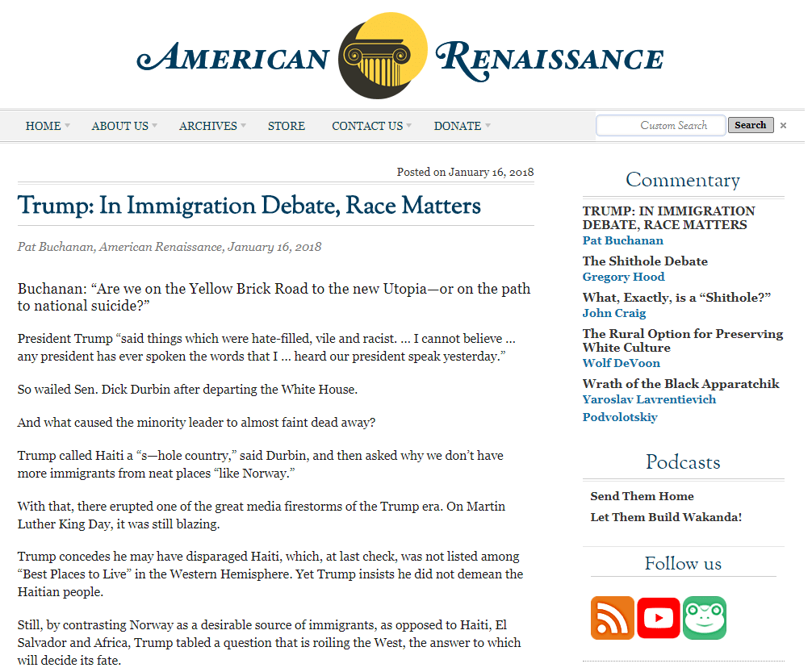Image resolution: width=812 pixels, height=672 pixels.
Task: Read "The Rural Option for Preserving White Culture"
Action: tap(682, 340)
